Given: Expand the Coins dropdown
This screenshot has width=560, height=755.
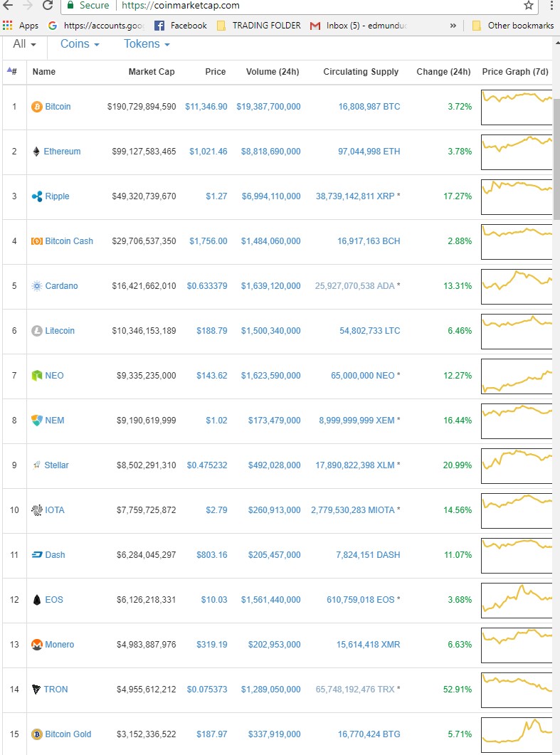Looking at the screenshot, I should click(x=80, y=44).
